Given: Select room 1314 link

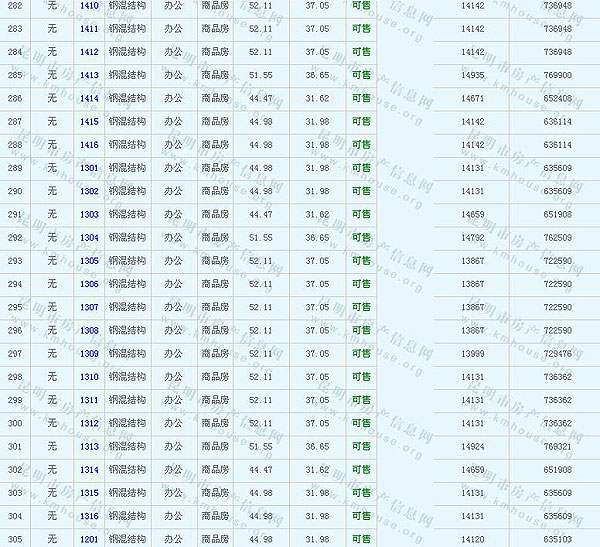Looking at the screenshot, I should (x=89, y=470).
